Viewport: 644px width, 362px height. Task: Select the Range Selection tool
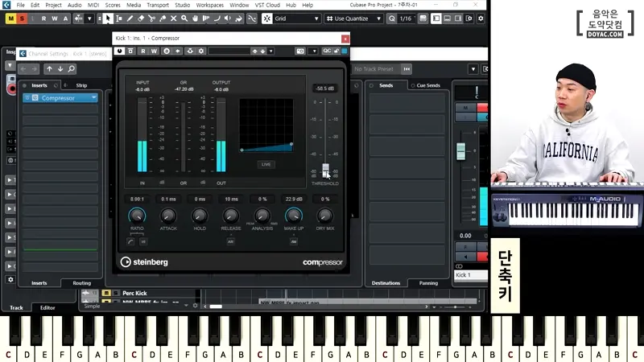point(119,19)
